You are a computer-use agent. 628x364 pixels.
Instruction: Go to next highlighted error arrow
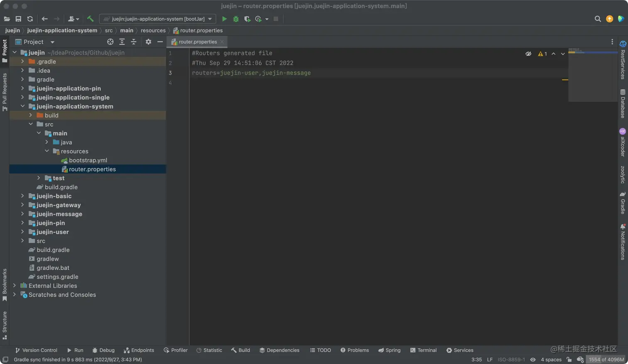[x=563, y=54]
